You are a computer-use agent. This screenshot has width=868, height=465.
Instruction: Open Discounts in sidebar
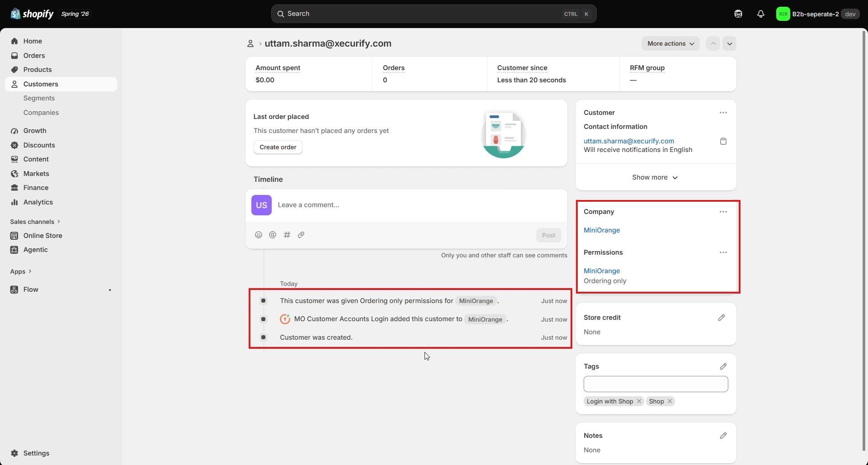click(x=61, y=145)
